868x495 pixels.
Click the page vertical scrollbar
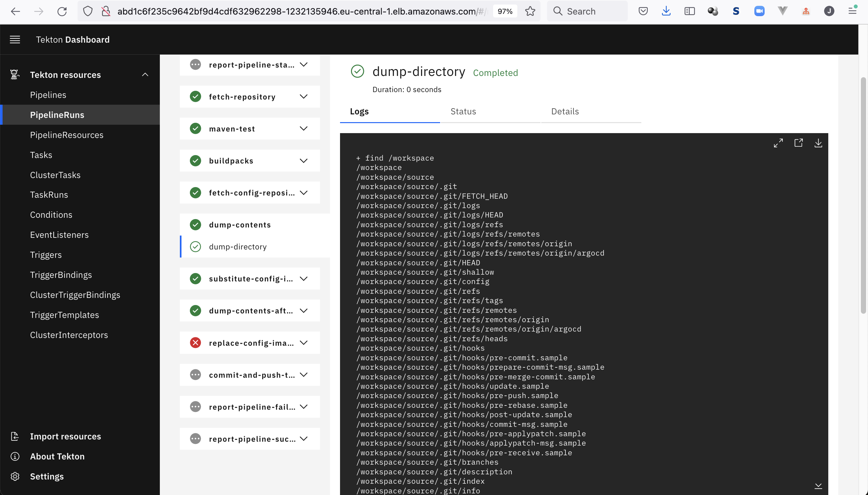pyautogui.click(x=863, y=195)
